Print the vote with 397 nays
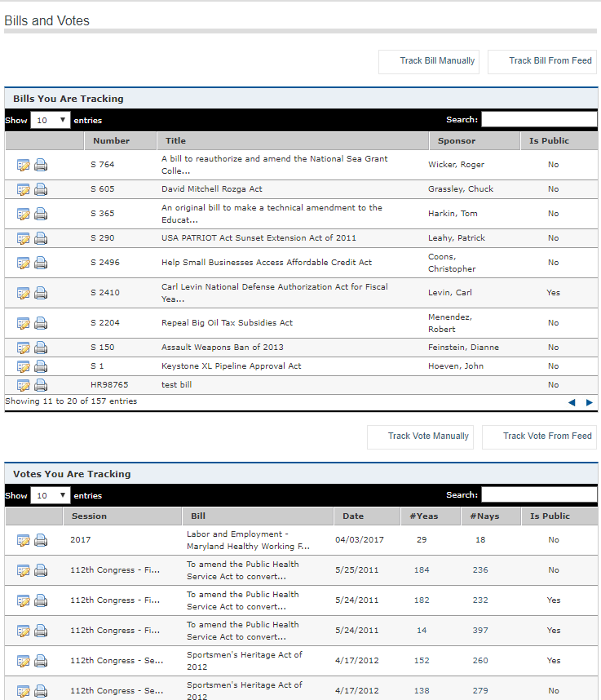 click(41, 631)
